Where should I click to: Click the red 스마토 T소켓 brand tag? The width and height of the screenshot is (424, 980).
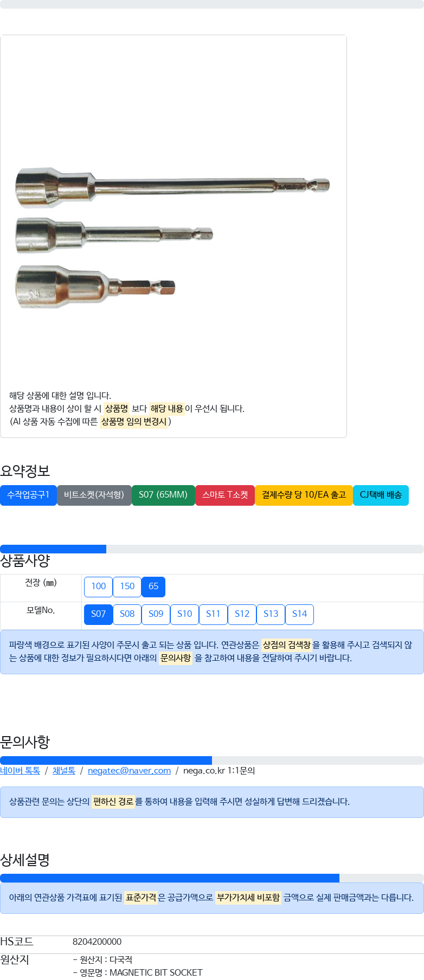click(x=224, y=495)
